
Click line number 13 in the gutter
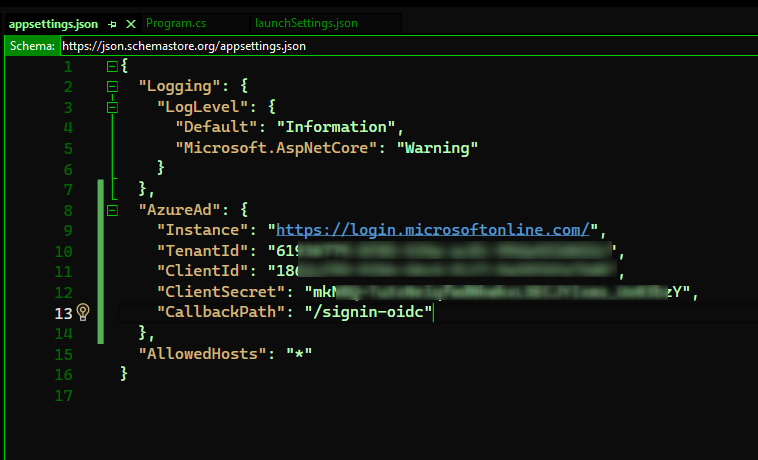(x=62, y=313)
